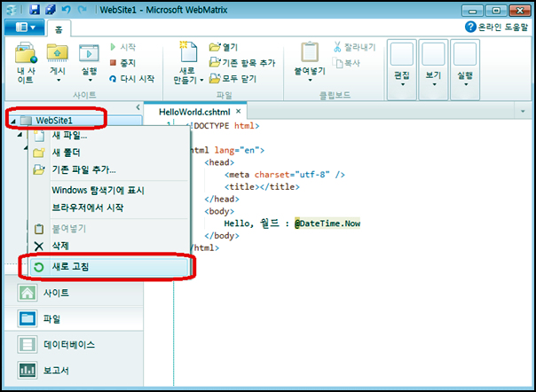Choose 새 폴더 from context menu
Image resolution: width=536 pixels, height=392 pixels.
[x=108, y=153]
